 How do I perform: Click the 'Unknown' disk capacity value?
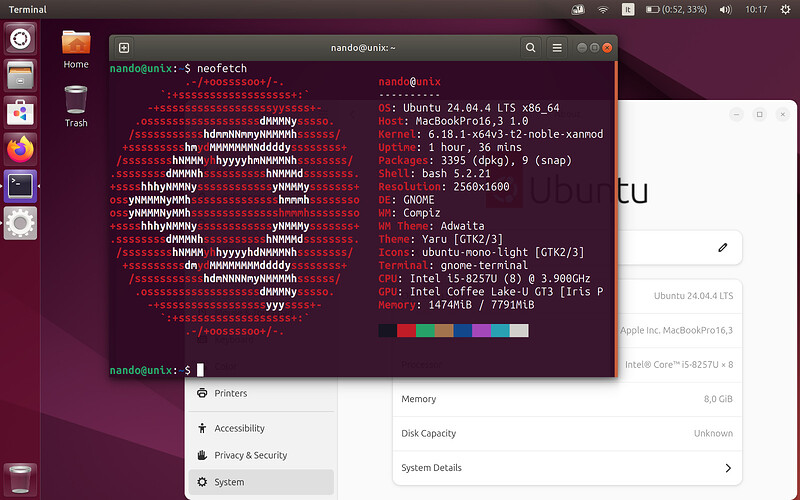(x=713, y=434)
